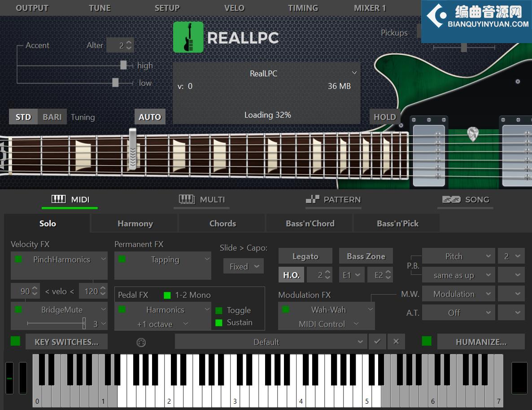Open the Fixed slide capo dropdown
Image resolution: width=532 pixels, height=410 pixels.
(244, 267)
